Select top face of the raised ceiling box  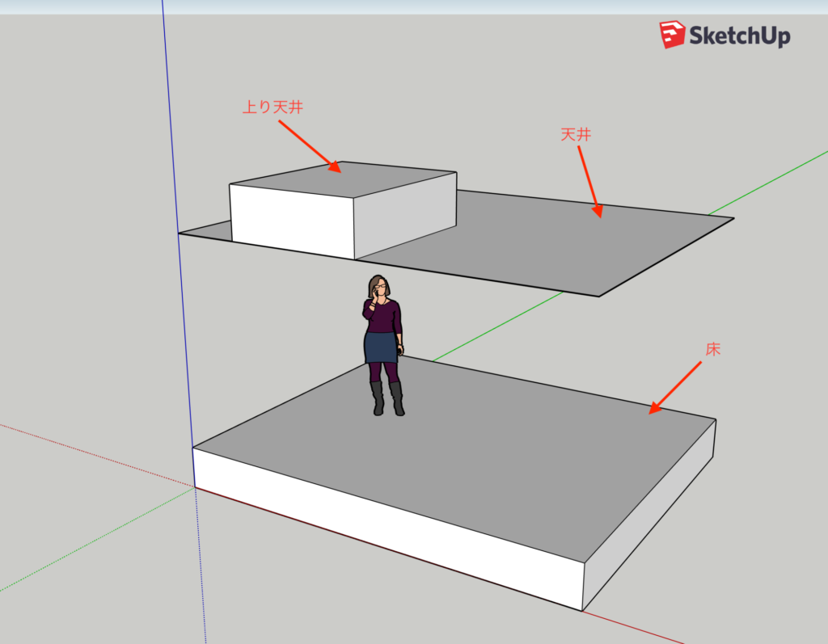pyautogui.click(x=342, y=179)
